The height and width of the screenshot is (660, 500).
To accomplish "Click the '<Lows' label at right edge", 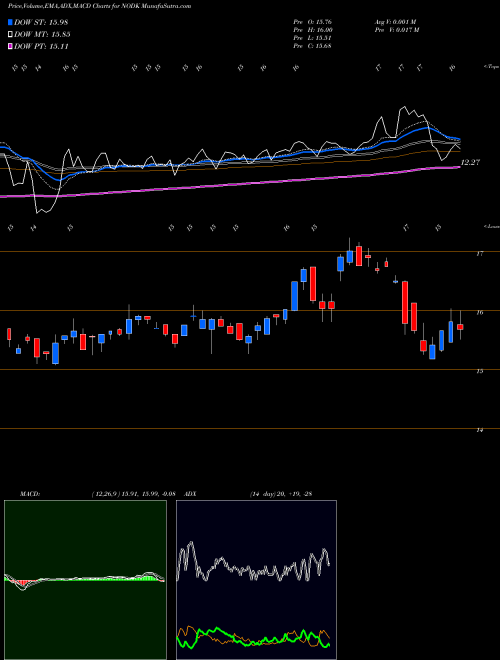I will click(x=491, y=226).
